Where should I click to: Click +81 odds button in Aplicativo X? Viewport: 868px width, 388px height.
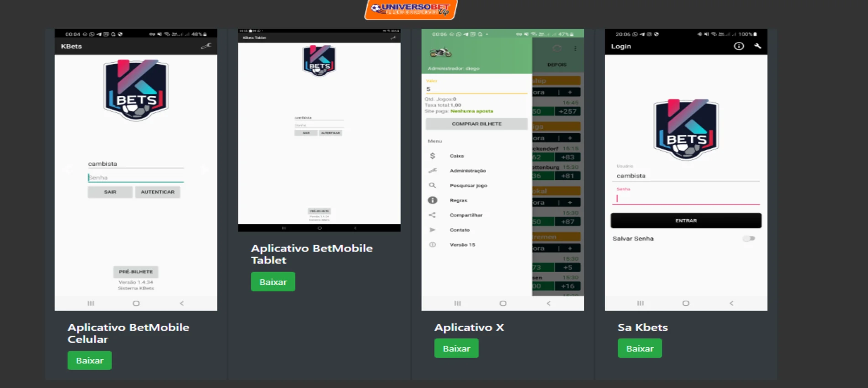567,176
